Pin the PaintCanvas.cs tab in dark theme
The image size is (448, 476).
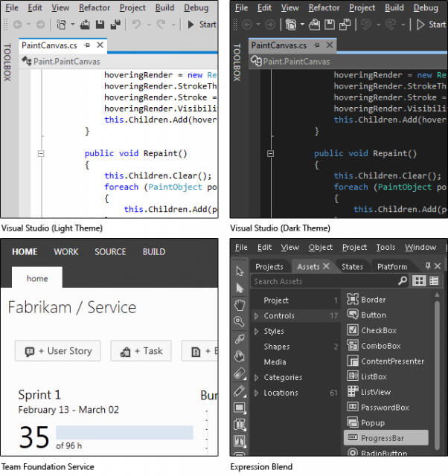point(317,45)
